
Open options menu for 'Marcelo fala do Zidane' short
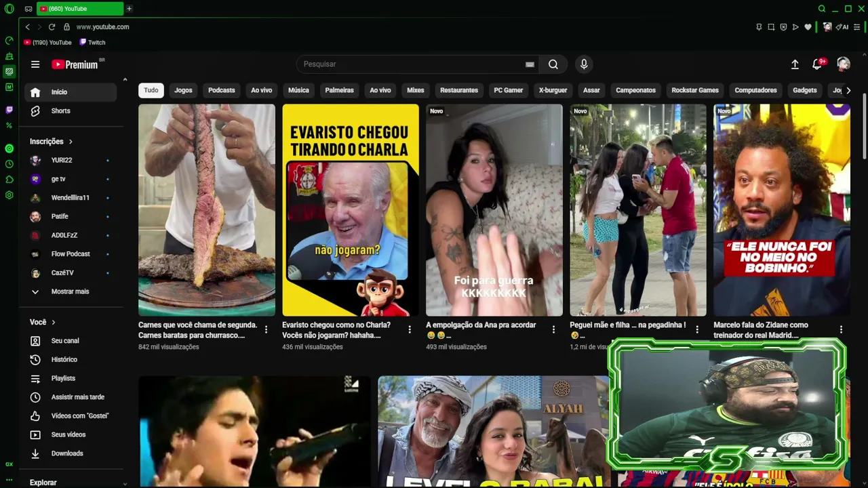coord(841,329)
